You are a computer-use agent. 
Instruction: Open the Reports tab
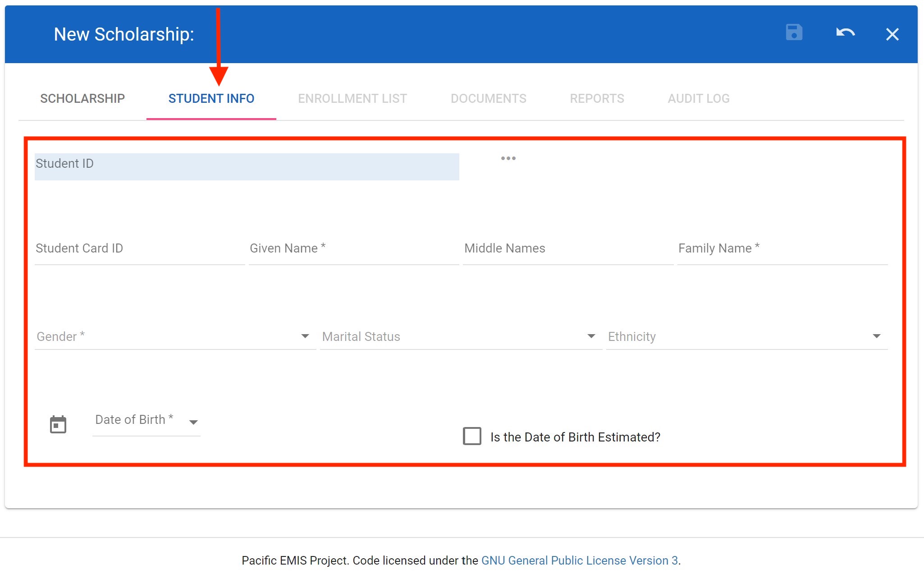pyautogui.click(x=597, y=98)
